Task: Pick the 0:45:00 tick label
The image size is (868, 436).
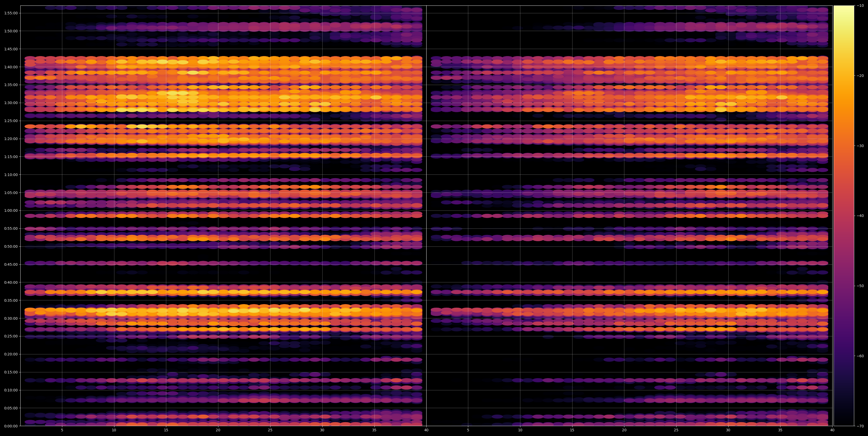Action: (11, 264)
